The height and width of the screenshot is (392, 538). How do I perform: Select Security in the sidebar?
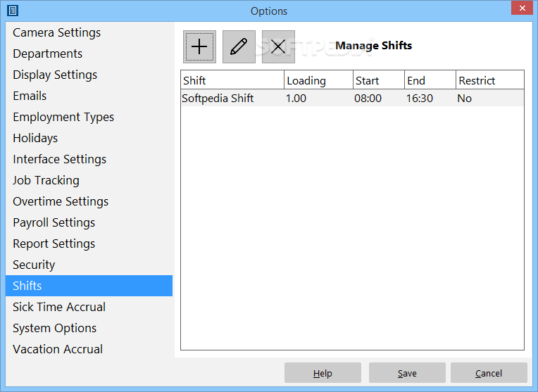[89, 265]
